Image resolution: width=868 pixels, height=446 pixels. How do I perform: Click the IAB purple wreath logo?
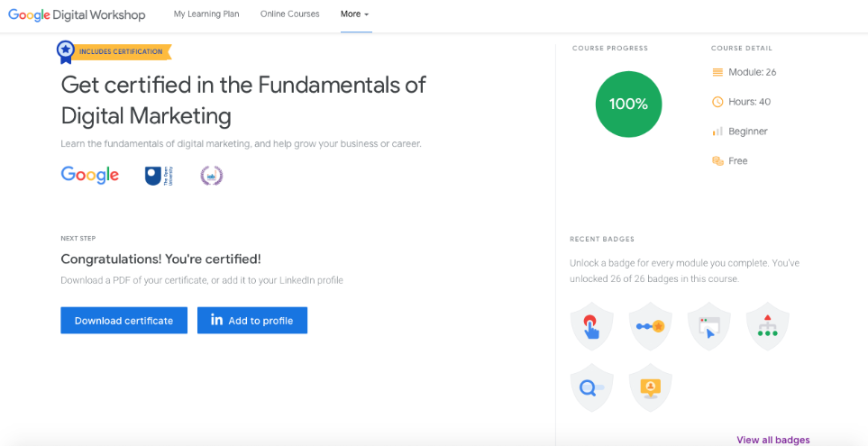211,176
